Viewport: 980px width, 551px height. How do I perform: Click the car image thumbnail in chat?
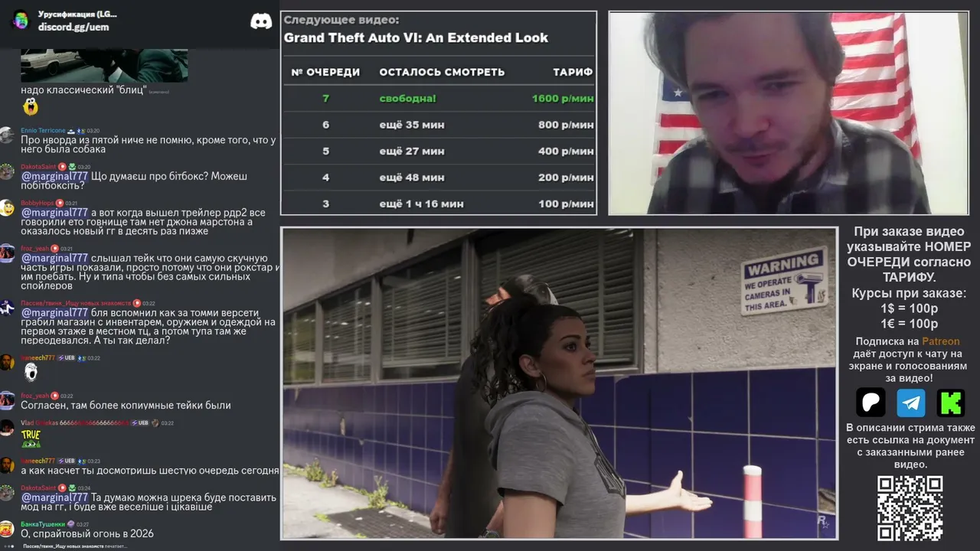[x=104, y=66]
